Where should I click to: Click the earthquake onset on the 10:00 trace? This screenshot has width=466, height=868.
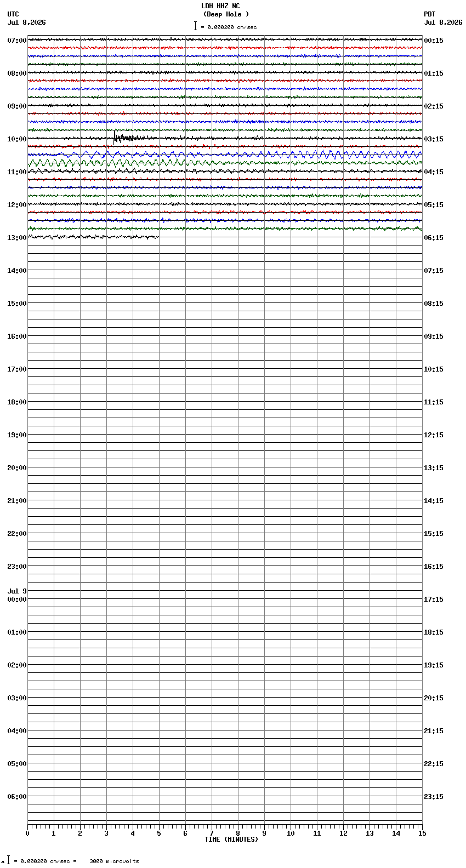[x=114, y=138]
